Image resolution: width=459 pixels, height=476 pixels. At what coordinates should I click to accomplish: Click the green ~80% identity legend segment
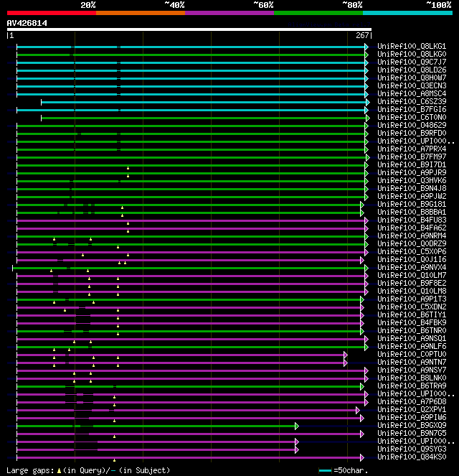coord(318,13)
